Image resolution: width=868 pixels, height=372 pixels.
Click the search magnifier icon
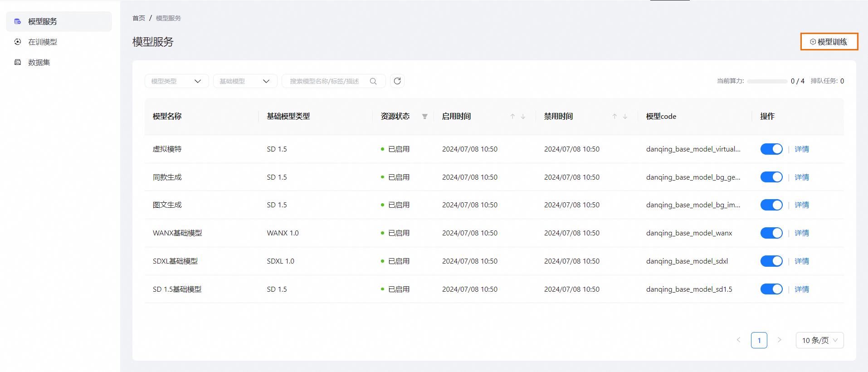[373, 81]
